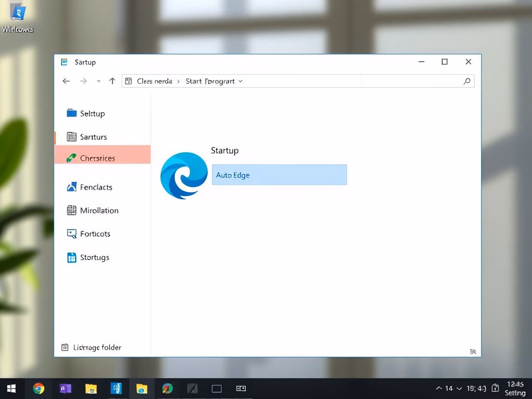The height and width of the screenshot is (399, 532).
Task: Click the Mirollation grid icon
Action: 72,210
